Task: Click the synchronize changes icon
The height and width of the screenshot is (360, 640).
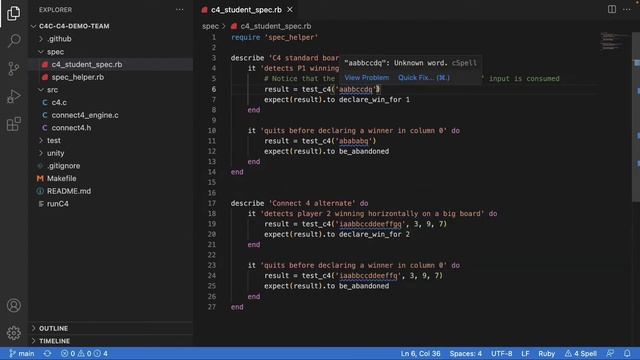Action: pos(47,353)
